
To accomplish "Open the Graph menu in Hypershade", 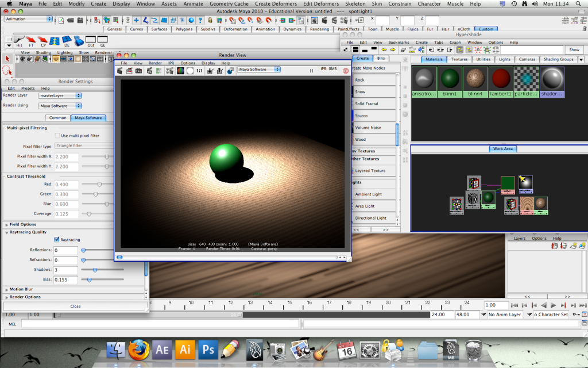I will coord(455,43).
